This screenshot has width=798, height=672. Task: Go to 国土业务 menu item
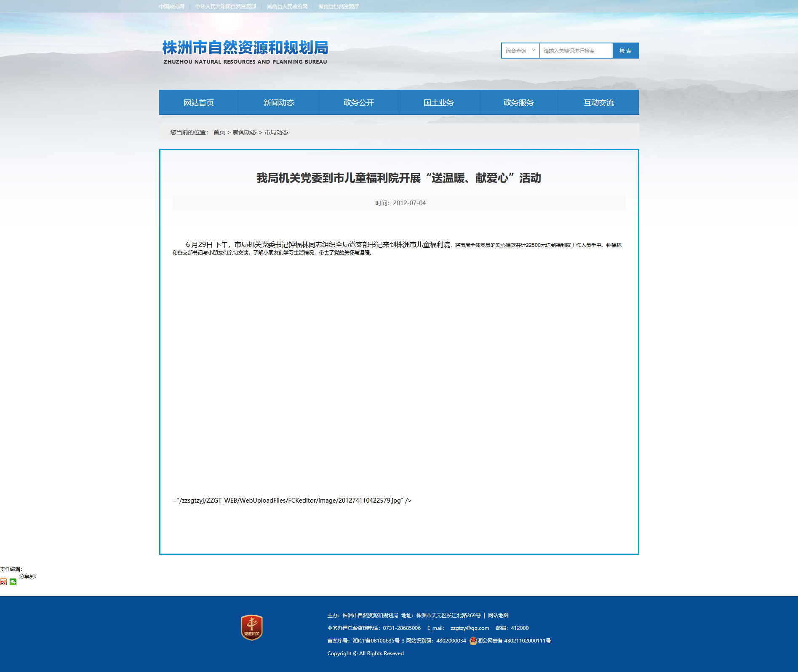[x=439, y=102]
